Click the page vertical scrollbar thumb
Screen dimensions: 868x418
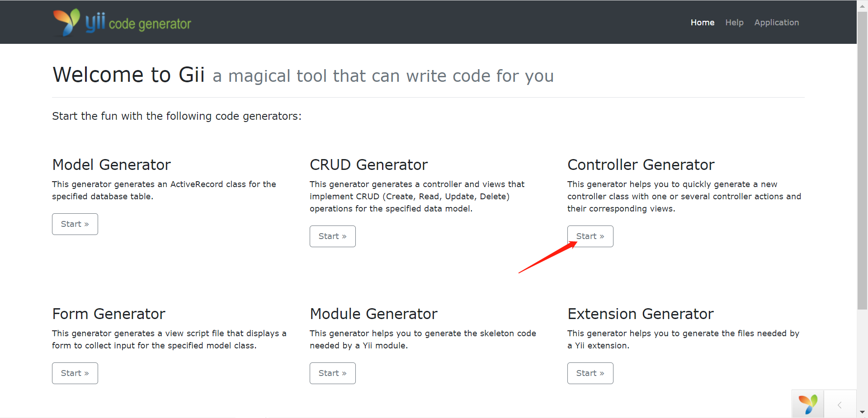[862, 160]
